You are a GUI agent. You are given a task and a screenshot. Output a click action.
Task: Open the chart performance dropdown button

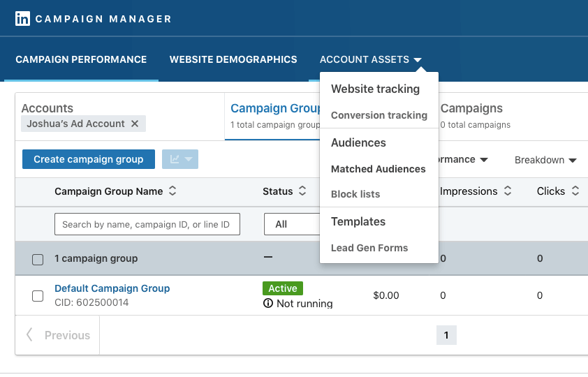180,159
